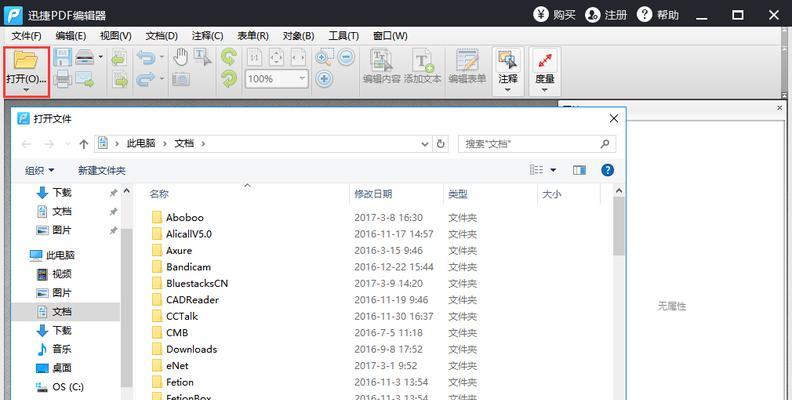Click the snapshot camera icon

coord(181,79)
